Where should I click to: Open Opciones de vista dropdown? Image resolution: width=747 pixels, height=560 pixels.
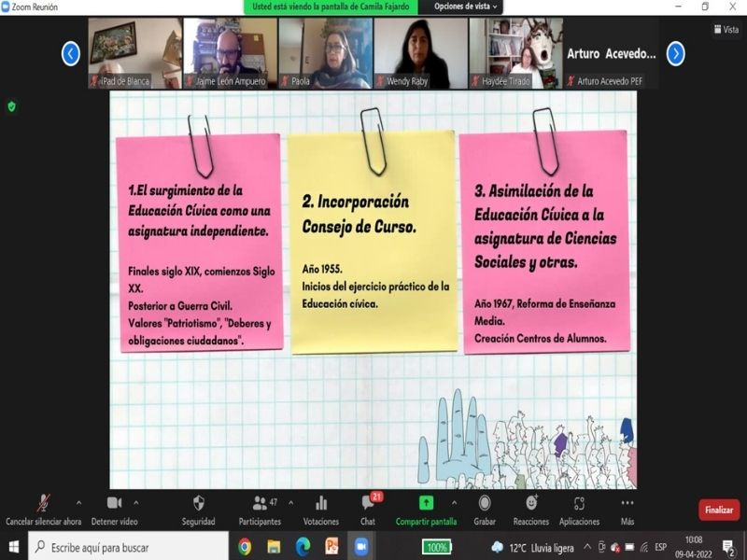pos(465,7)
